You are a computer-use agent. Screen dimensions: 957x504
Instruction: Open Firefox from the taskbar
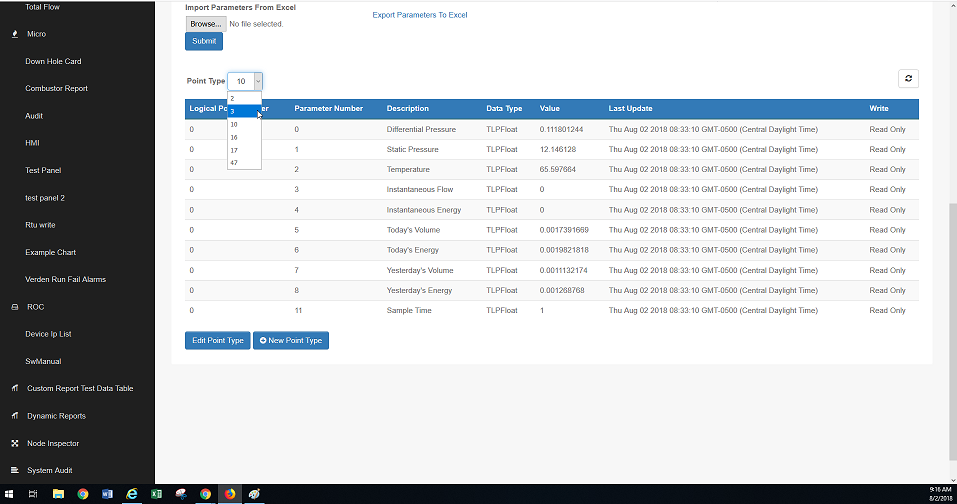click(229, 494)
